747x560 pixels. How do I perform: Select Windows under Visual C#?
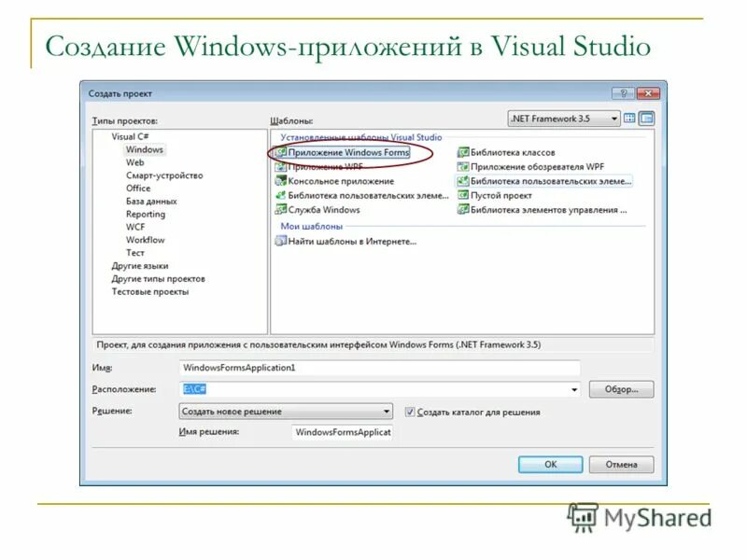coord(145,149)
